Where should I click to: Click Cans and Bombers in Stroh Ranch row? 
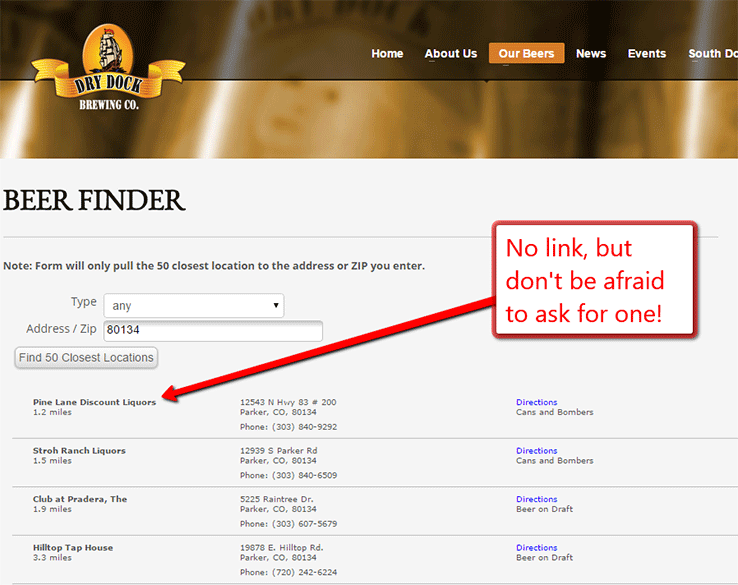[x=554, y=461]
